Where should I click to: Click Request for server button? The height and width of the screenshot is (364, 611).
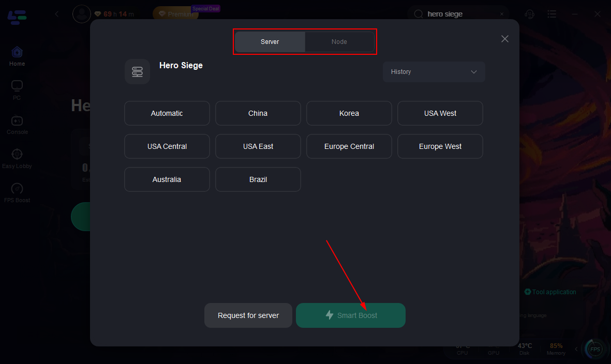tap(248, 315)
